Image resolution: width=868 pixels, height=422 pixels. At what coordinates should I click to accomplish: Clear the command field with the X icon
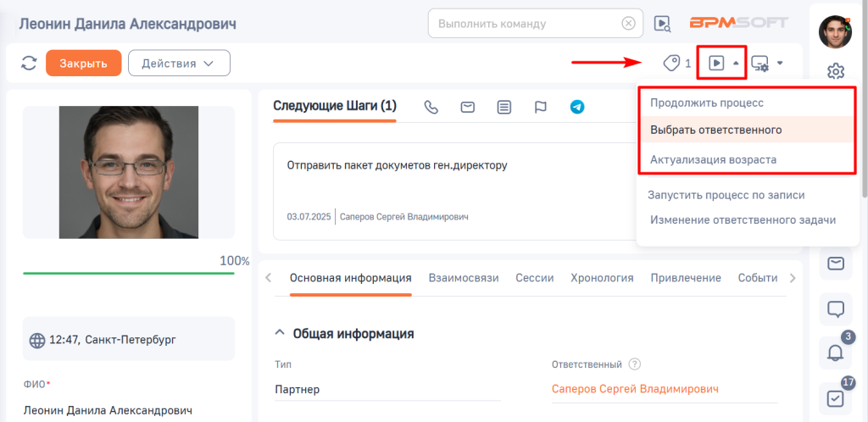tap(628, 24)
